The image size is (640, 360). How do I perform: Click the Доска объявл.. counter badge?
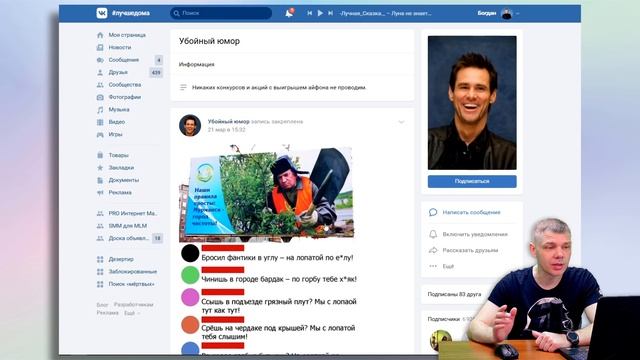158,238
